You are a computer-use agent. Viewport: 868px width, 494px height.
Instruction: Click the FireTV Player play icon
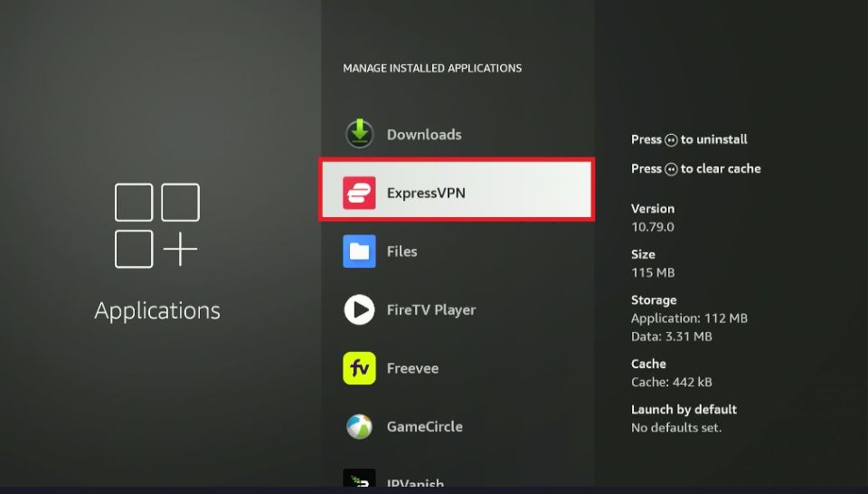pyautogui.click(x=359, y=309)
